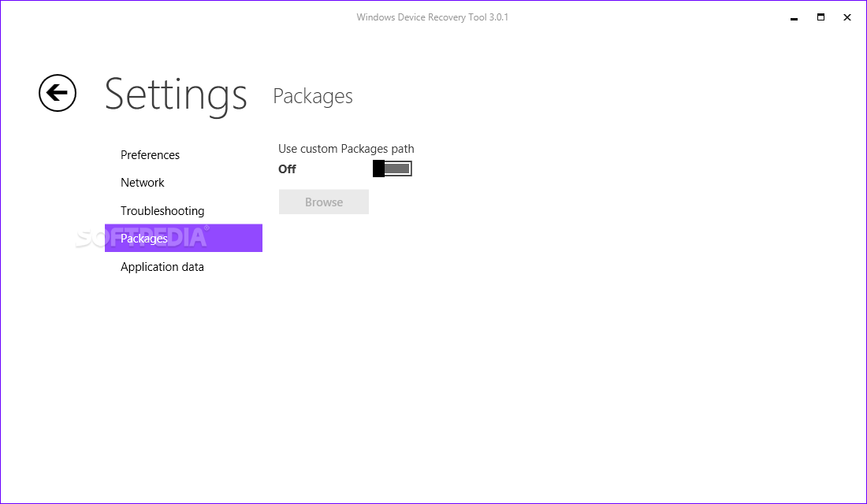
Task: Click the 'Off' status text
Action: pyautogui.click(x=287, y=169)
